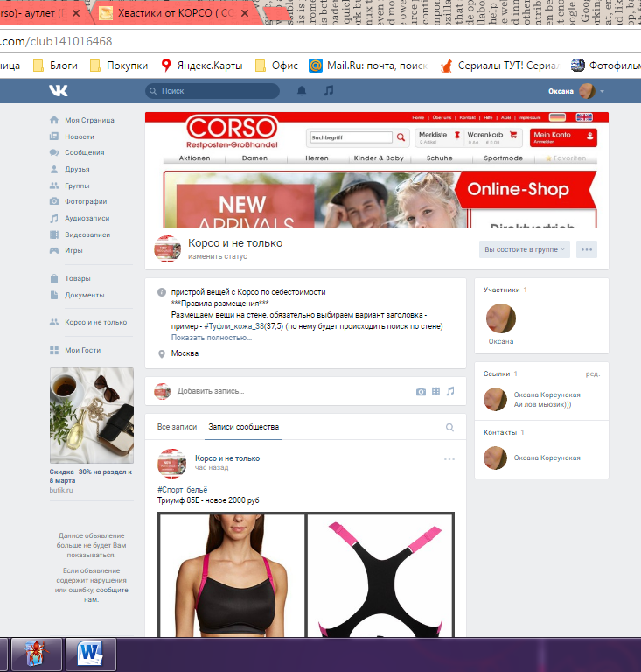Click the VK logo icon
Image resolution: width=641 pixels, height=672 pixels.
pos(59,91)
